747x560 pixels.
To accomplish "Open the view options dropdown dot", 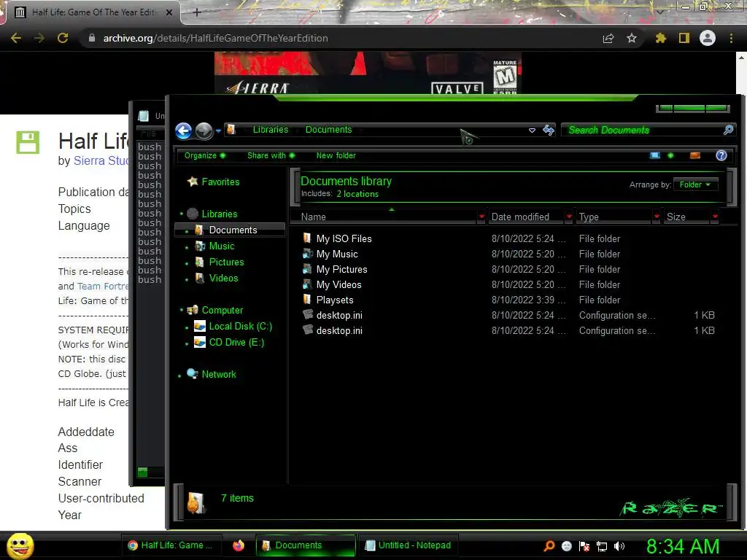I will 671,156.
